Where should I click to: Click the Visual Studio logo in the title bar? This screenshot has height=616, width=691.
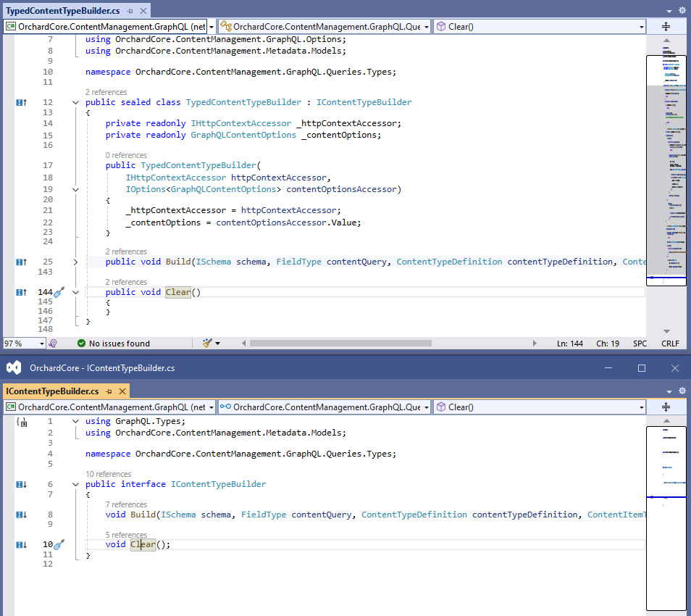pyautogui.click(x=14, y=367)
